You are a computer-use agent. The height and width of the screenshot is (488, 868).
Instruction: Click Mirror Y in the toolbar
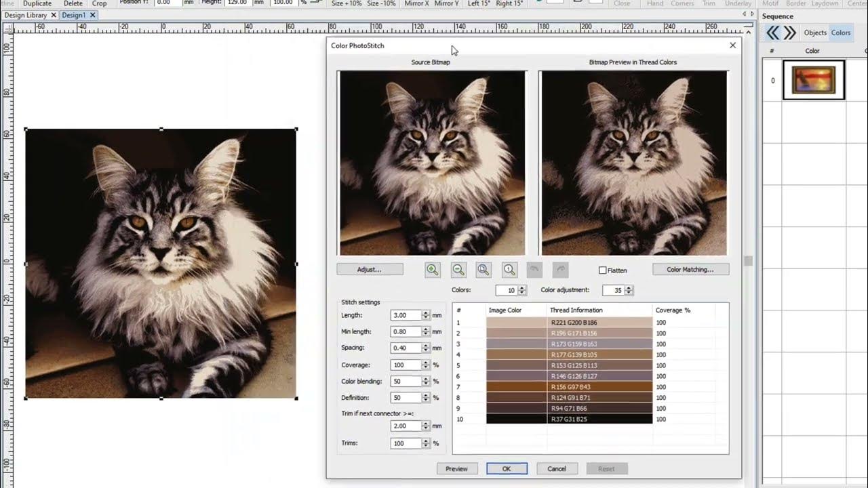[446, 3]
